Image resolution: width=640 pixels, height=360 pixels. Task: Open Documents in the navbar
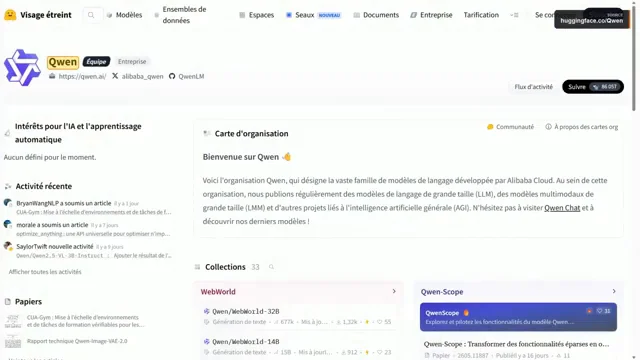coord(376,15)
